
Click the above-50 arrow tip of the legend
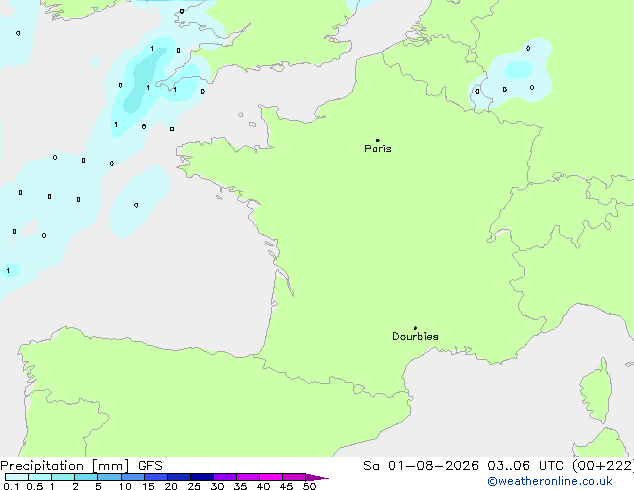[x=317, y=478]
